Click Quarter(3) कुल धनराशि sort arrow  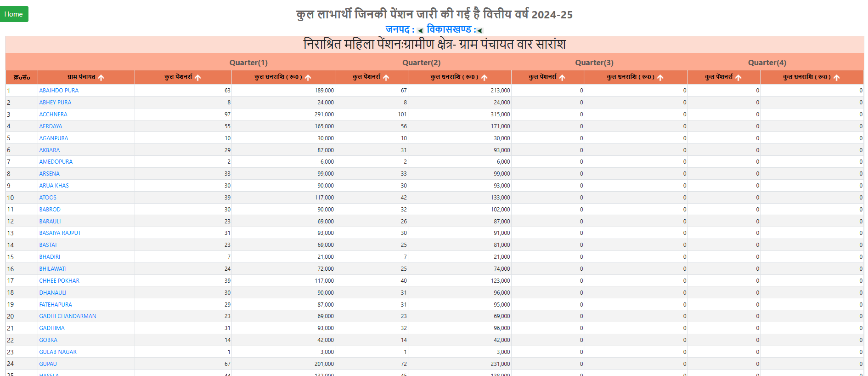660,78
